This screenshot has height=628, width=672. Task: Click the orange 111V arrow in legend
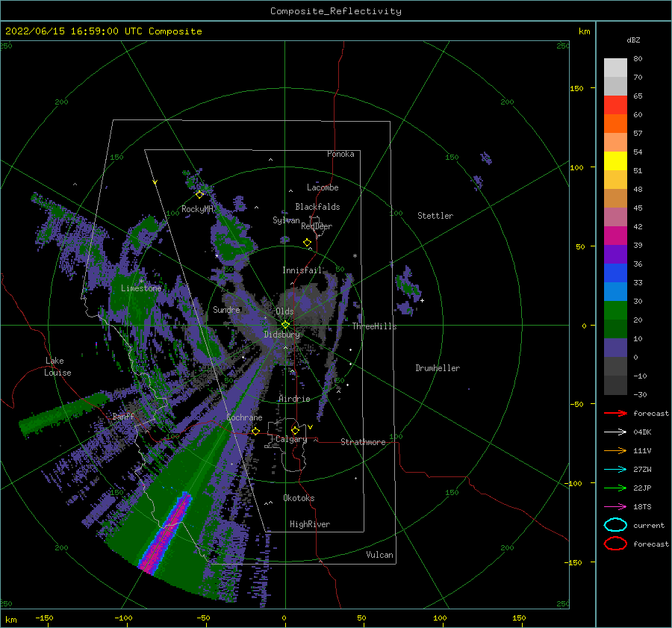(615, 450)
